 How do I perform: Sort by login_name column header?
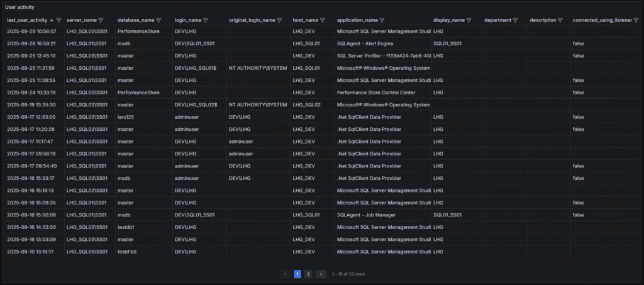[x=188, y=20]
